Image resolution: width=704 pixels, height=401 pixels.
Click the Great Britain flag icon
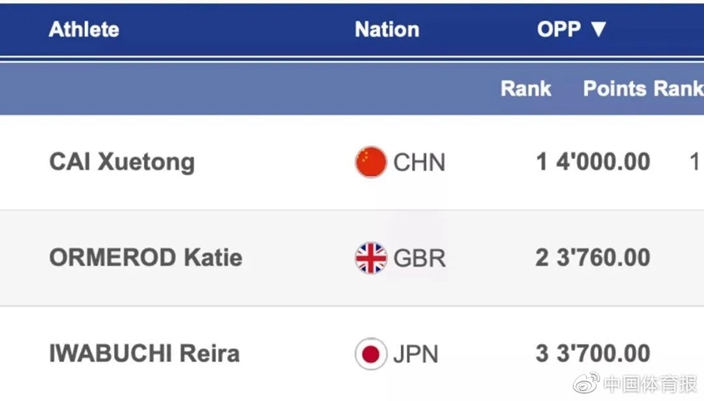pos(370,258)
